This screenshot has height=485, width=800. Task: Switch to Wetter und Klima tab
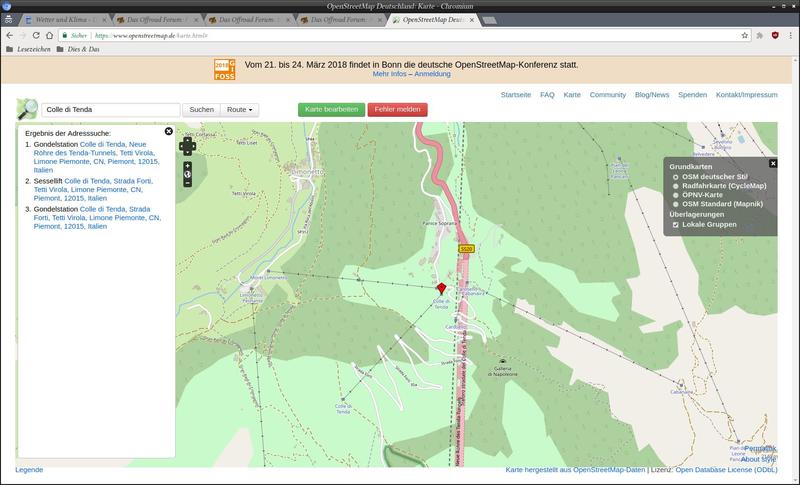tap(65, 20)
